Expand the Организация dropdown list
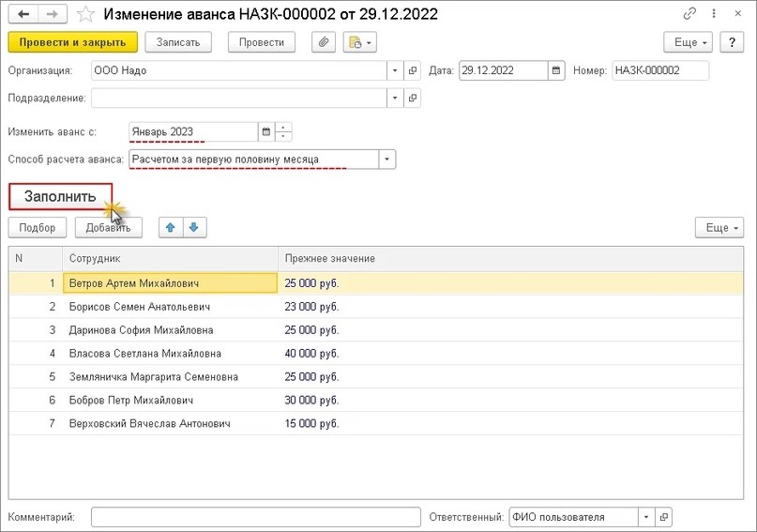757x532 pixels. click(395, 70)
